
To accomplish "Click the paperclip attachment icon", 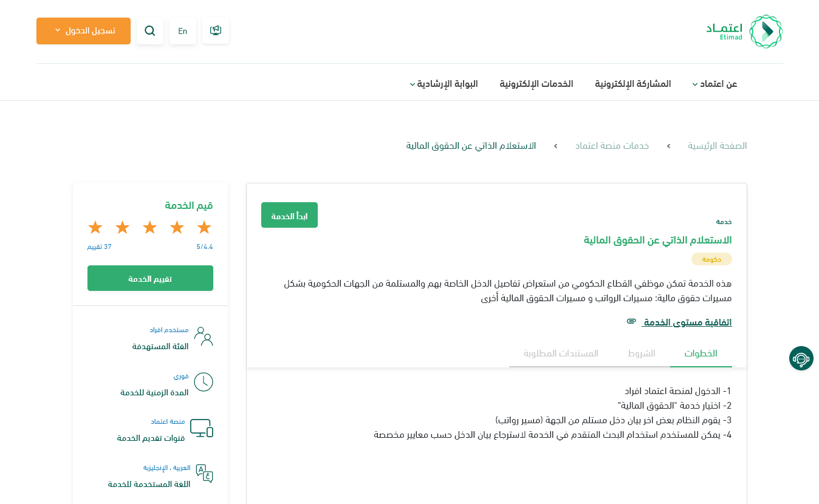I will 631,321.
